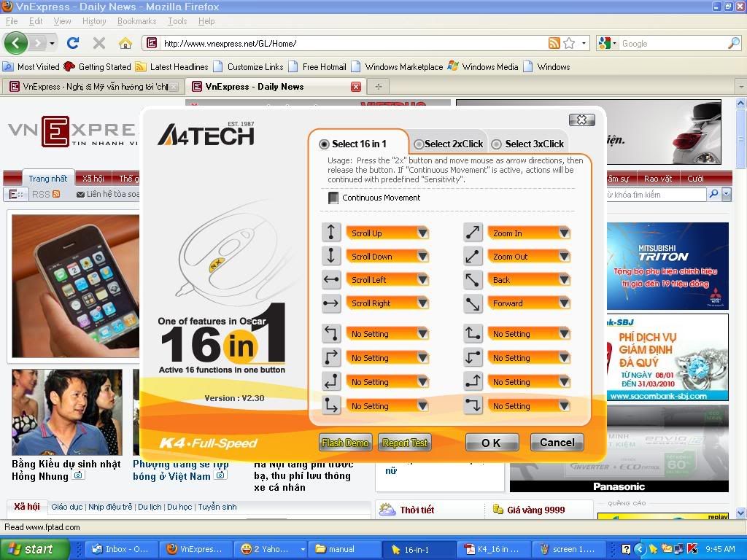Click the gold icon beside Giá vàng 9999

click(498, 510)
